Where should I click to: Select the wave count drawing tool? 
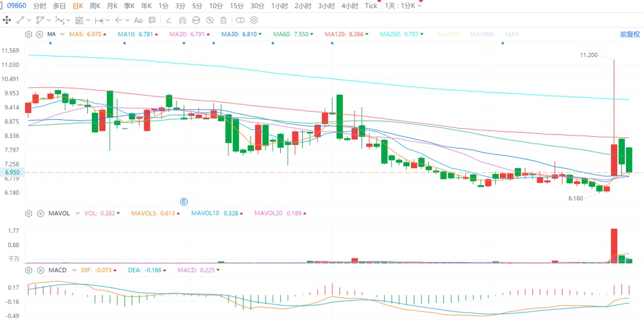[x=60, y=20]
